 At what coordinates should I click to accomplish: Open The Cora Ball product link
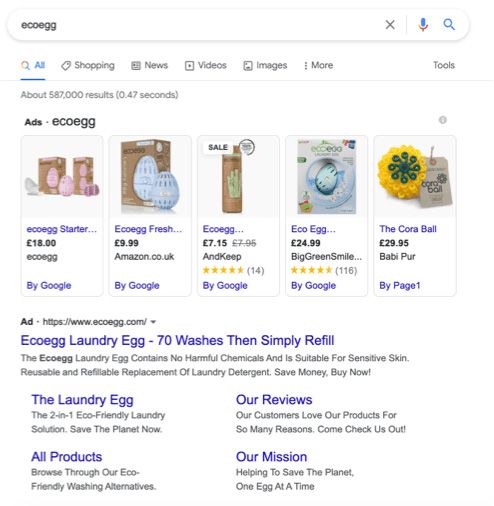click(x=408, y=229)
